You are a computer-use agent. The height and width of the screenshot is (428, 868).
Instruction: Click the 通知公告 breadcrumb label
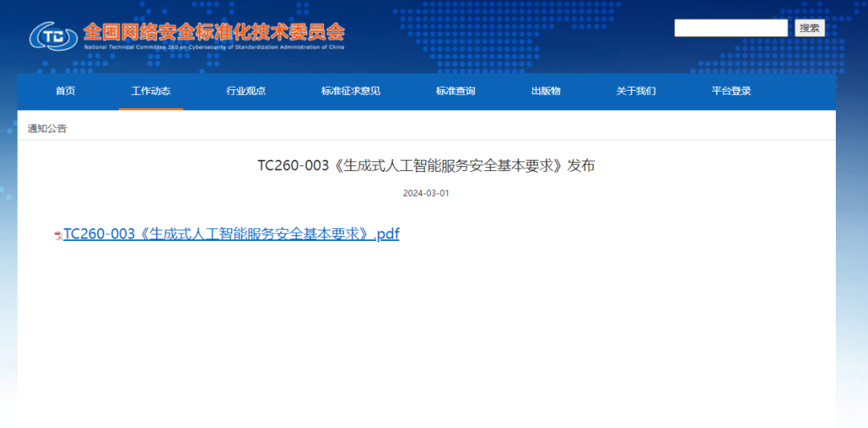(47, 128)
